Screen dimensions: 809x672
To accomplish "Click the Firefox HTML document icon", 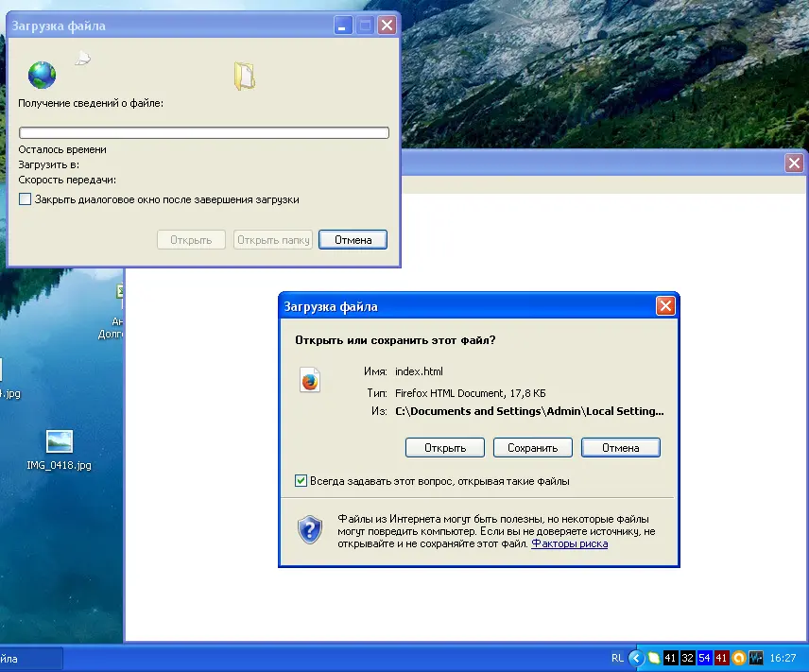I will pyautogui.click(x=310, y=381).
